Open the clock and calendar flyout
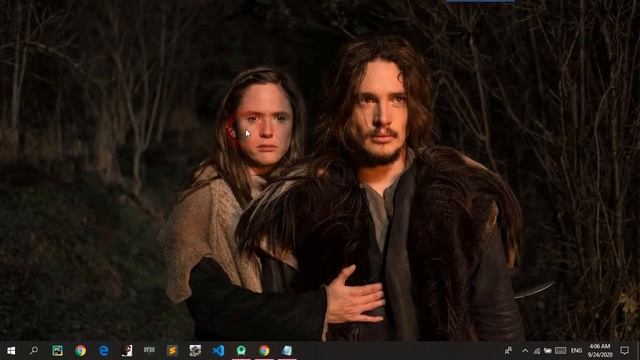The height and width of the screenshot is (360, 640). tap(600, 351)
